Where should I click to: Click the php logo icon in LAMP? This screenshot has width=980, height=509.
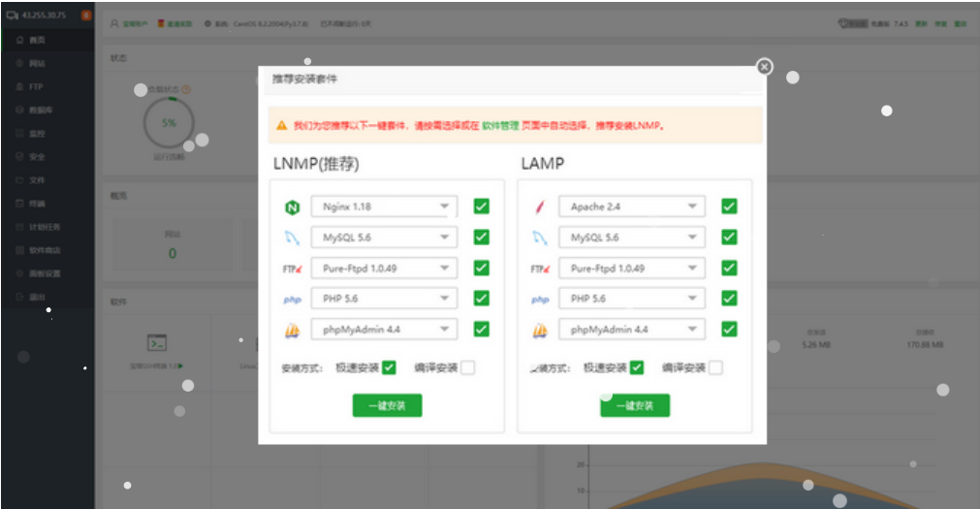[540, 300]
